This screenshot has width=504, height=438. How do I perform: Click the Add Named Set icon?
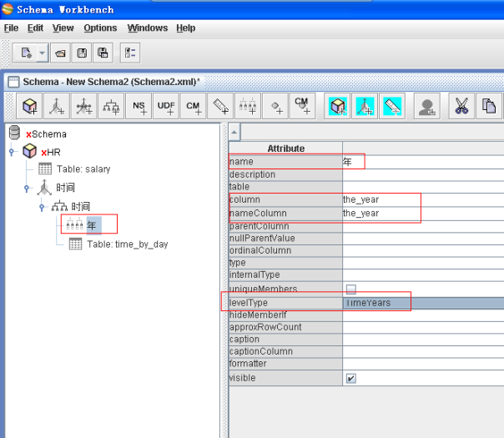coord(139,106)
